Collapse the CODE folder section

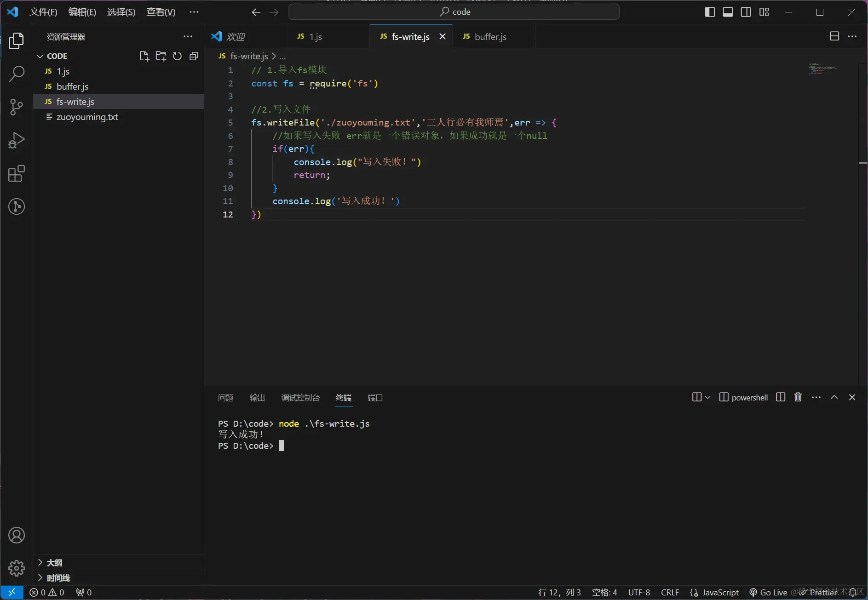point(40,56)
